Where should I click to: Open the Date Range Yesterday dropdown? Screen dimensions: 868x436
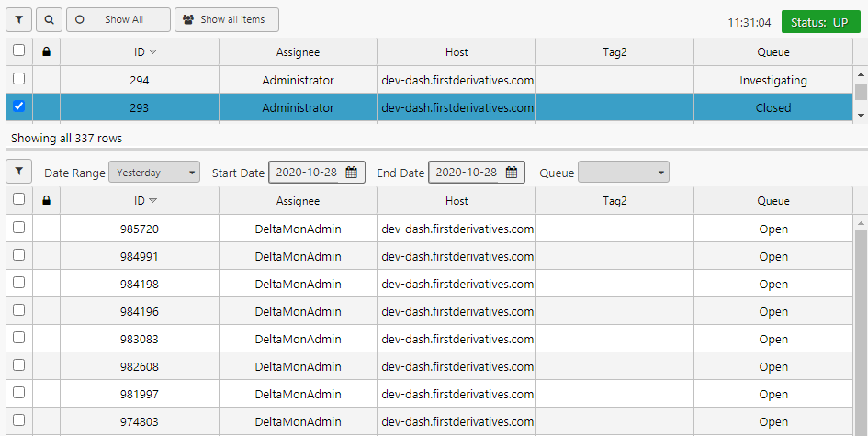coord(153,173)
